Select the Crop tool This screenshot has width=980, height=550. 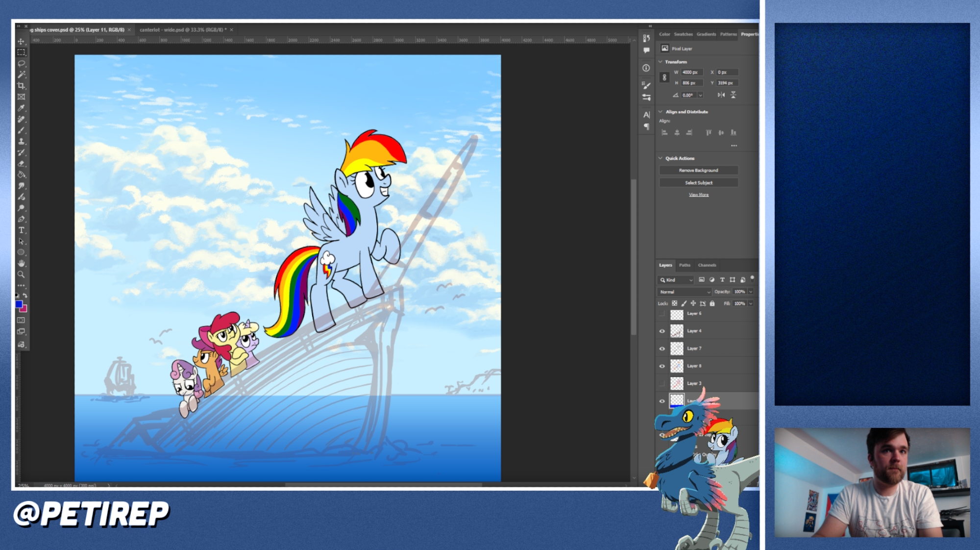[21, 86]
